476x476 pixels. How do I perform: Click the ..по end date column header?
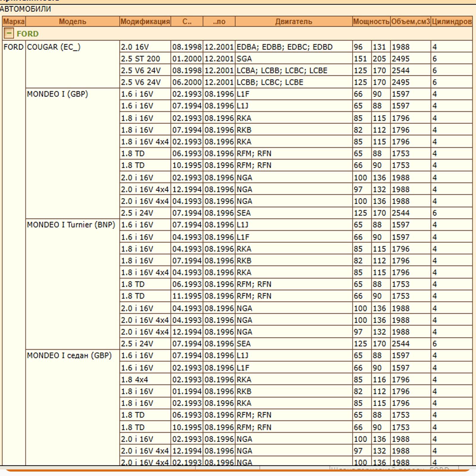pyautogui.click(x=219, y=21)
